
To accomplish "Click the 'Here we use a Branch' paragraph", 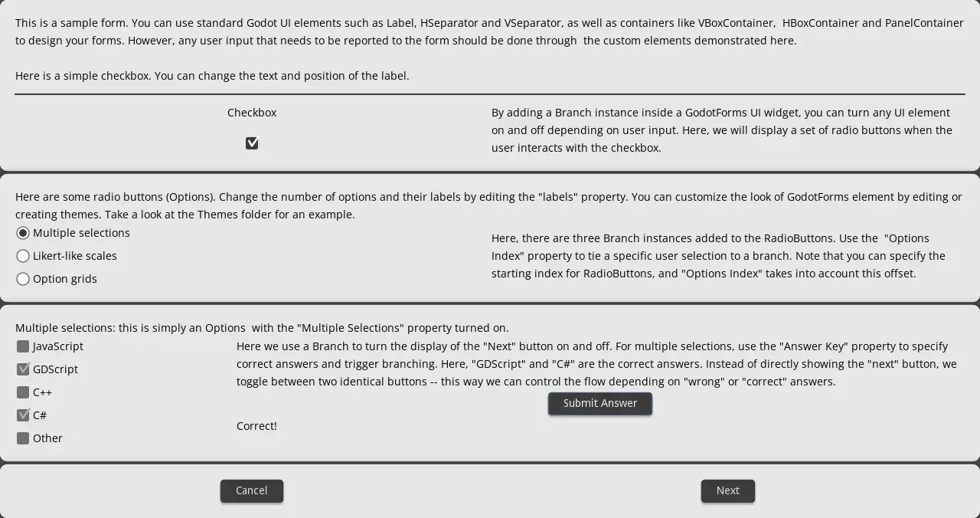I will [x=596, y=364].
